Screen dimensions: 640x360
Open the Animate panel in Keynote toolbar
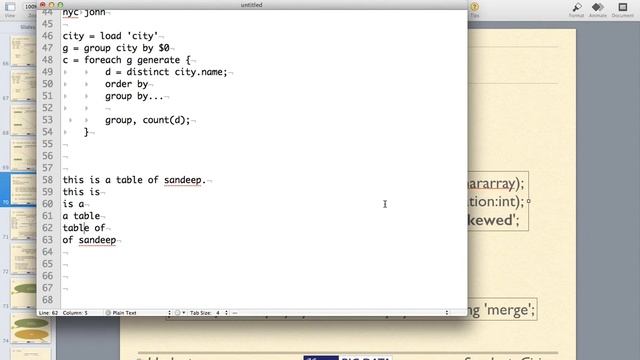(x=598, y=10)
